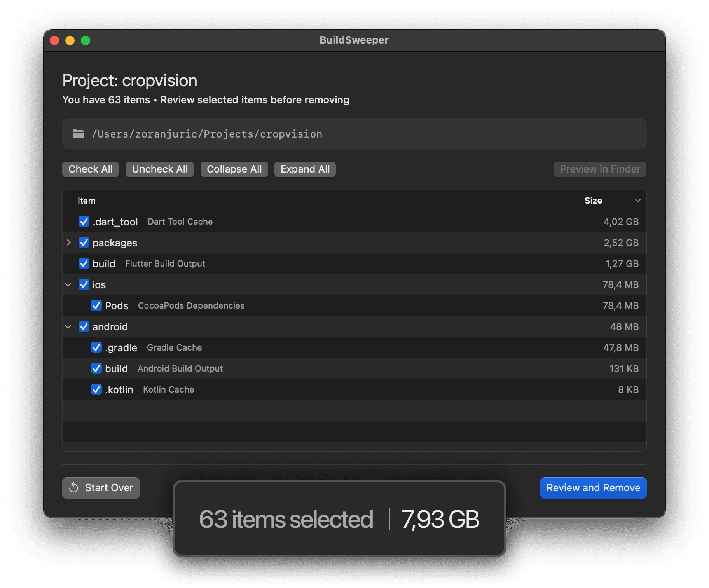Screen dimensions: 709x588
Task: Click Review and Remove
Action: 593,488
